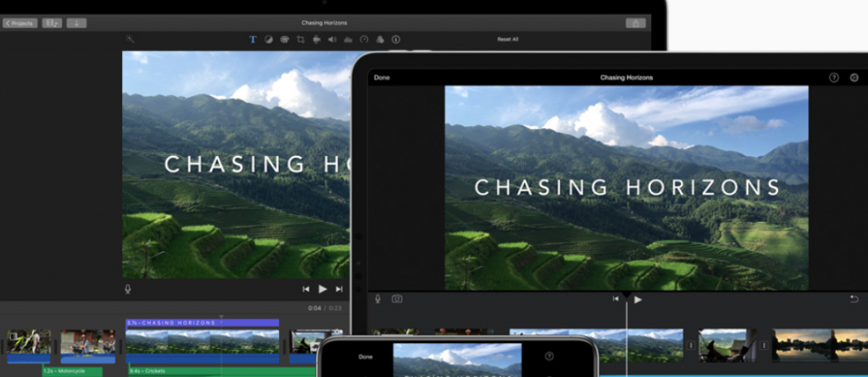Click the voiceover microphone on Mac viewer

point(128,289)
